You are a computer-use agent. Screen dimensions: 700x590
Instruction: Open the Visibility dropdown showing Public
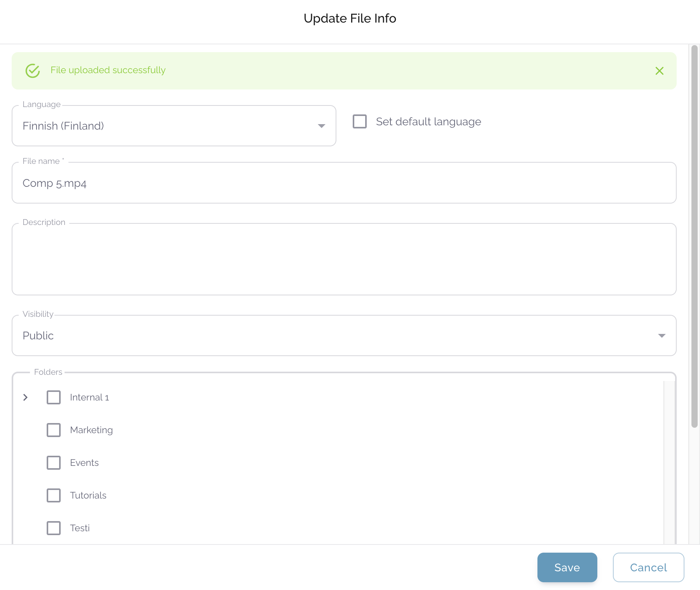click(344, 335)
